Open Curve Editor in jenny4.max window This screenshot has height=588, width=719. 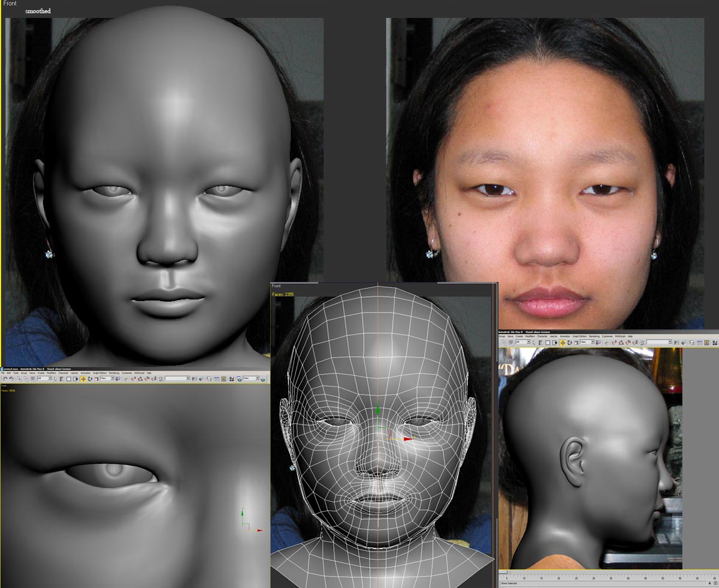pos(216,379)
